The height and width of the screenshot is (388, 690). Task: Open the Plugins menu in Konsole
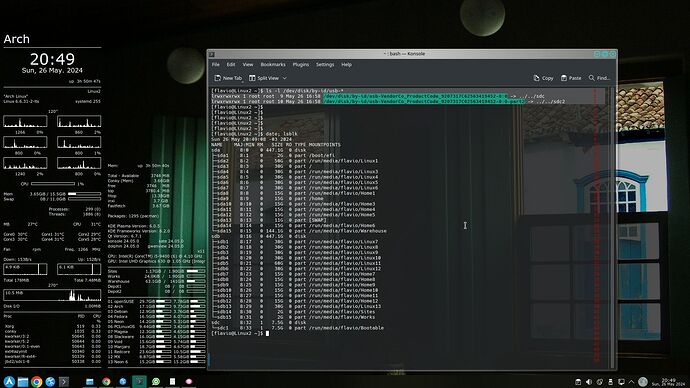tap(301, 65)
